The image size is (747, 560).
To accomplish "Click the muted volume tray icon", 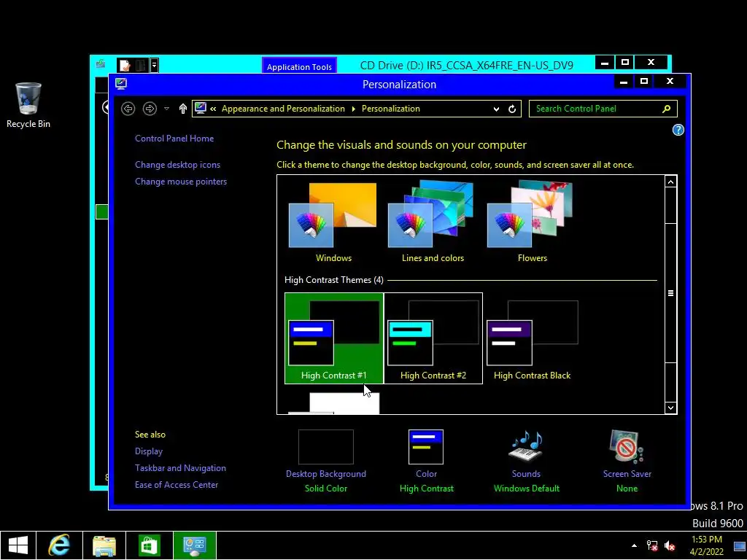I will click(670, 545).
